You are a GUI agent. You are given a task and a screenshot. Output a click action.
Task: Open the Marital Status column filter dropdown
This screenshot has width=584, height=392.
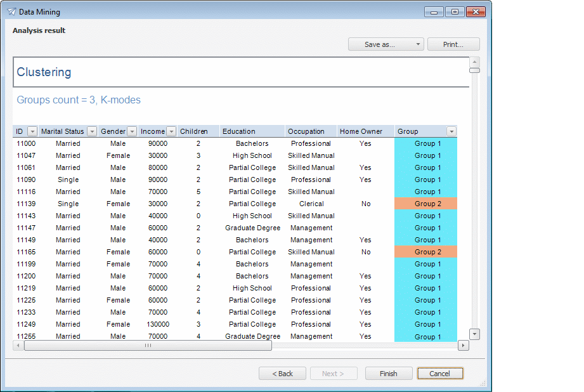coord(91,131)
